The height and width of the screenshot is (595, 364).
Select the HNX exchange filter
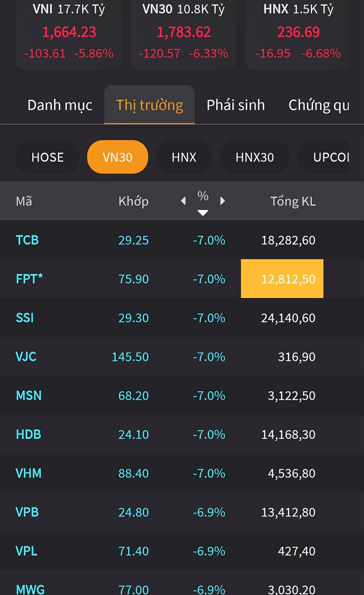184,157
